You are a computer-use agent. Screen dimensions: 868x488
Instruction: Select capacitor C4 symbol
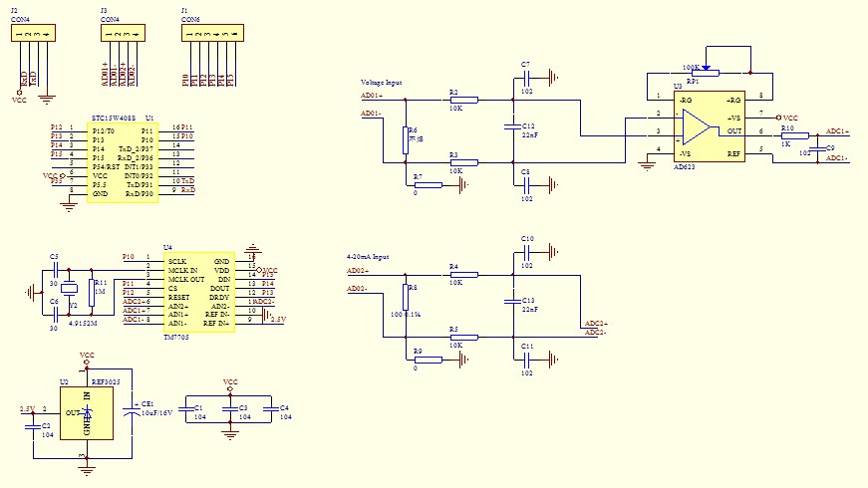271,409
